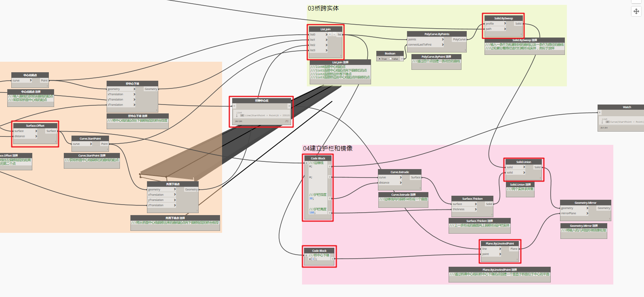Image resolution: width=644 pixels, height=297 pixels.
Task: Click the profile input port of Solid.BySweep
Action: pos(495,24)
